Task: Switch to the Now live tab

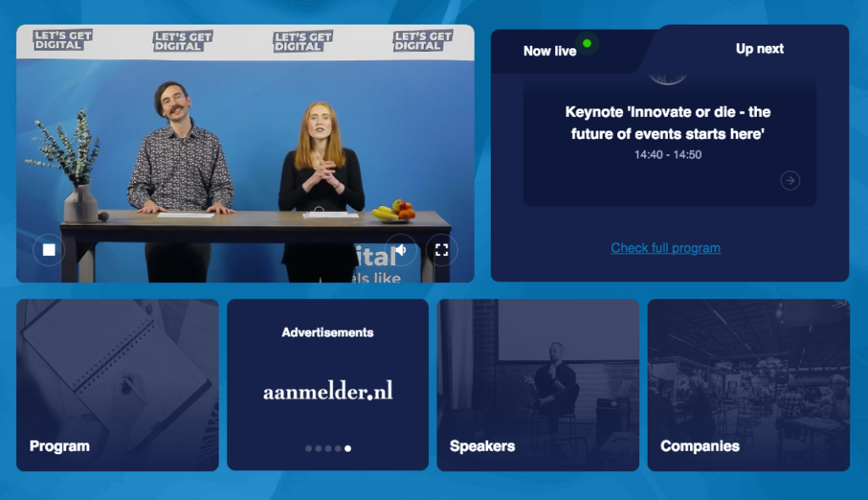Action: (x=549, y=51)
